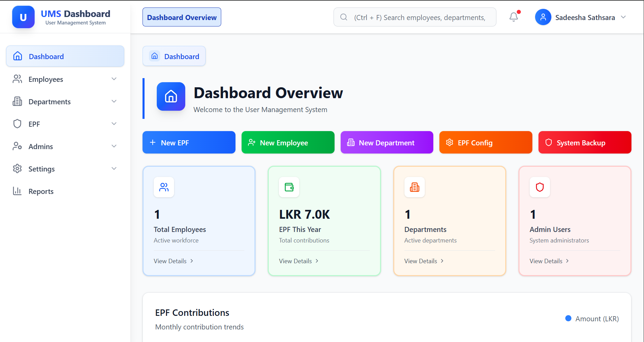Click the user-plus icon on New Employee

click(x=252, y=142)
